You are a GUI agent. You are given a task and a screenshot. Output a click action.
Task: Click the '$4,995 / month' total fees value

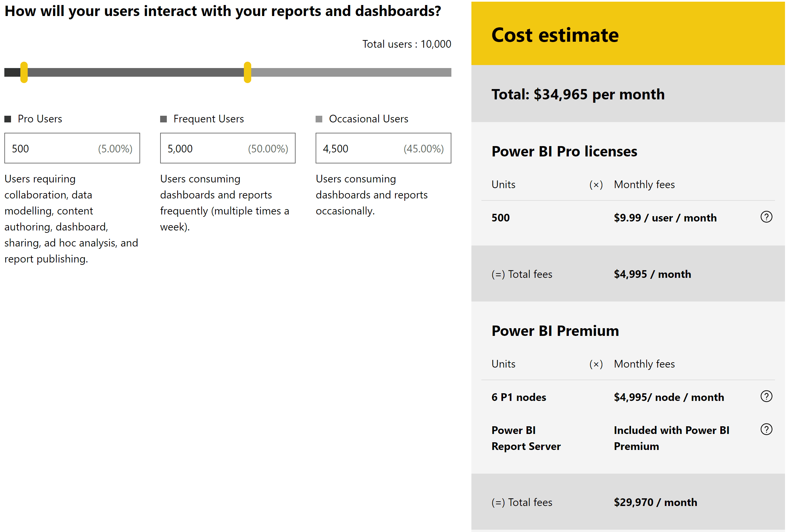(652, 274)
